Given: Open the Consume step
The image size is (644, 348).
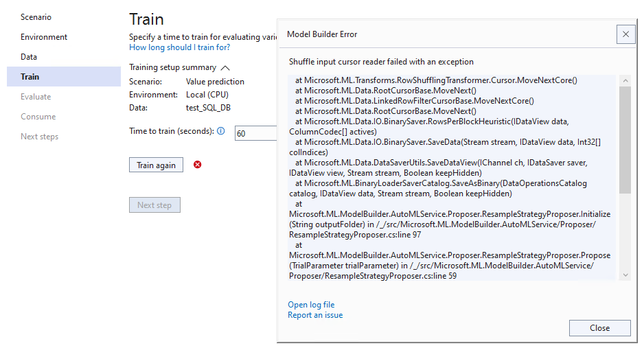Looking at the screenshot, I should pyautogui.click(x=38, y=117).
